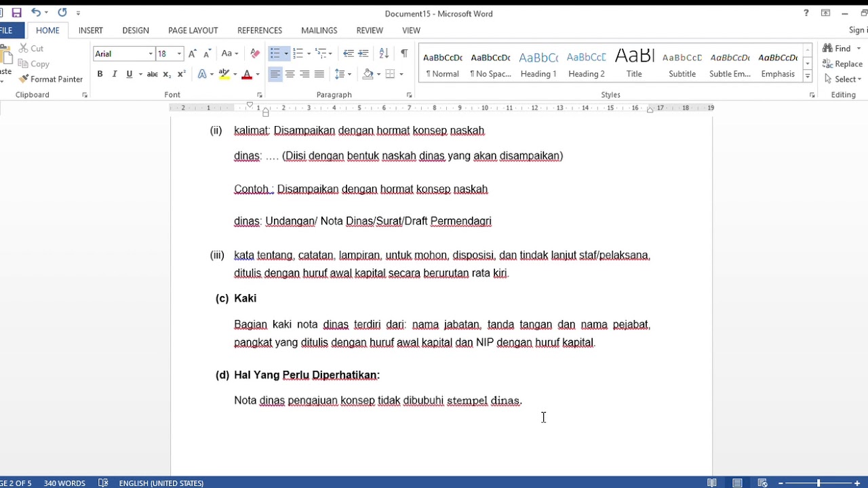This screenshot has height=488, width=868.
Task: Open the Arial font name dropdown
Action: pos(151,54)
